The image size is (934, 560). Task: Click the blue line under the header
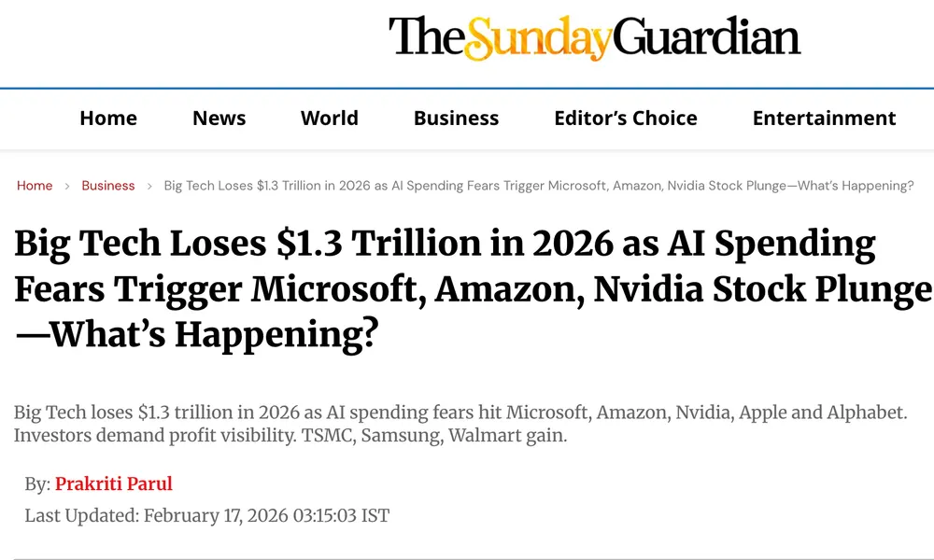point(467,89)
